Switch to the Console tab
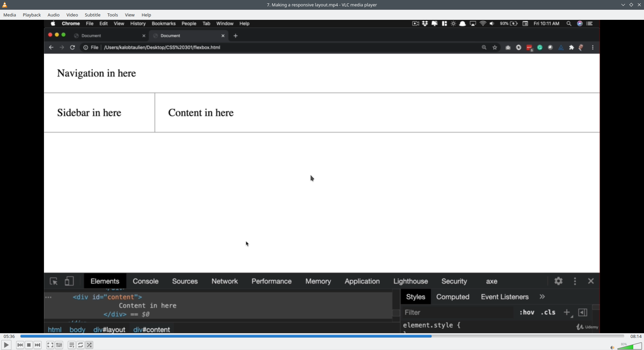Image resolution: width=644 pixels, height=350 pixels. (146, 281)
